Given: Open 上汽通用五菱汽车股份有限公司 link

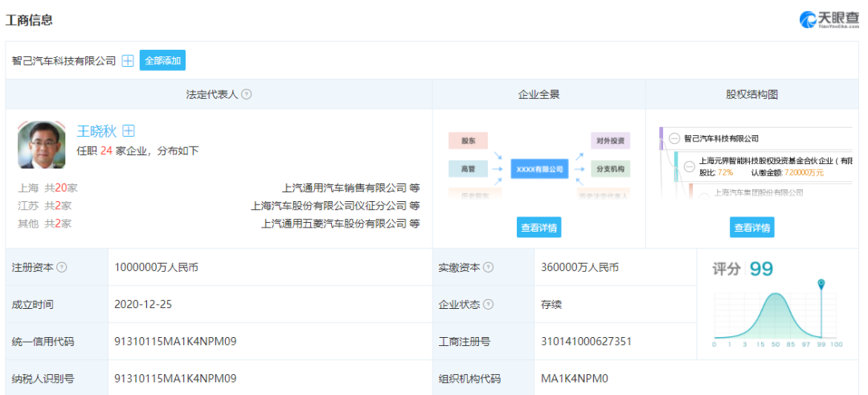Looking at the screenshot, I should click(334, 224).
